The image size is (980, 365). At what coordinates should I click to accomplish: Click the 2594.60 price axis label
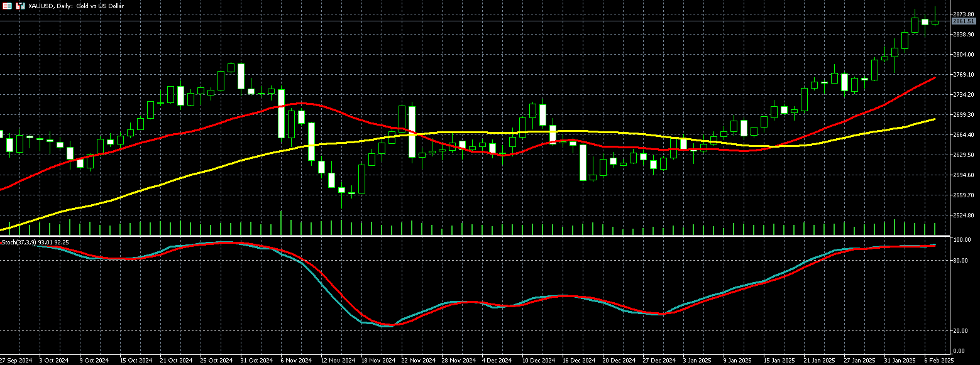tap(962, 175)
